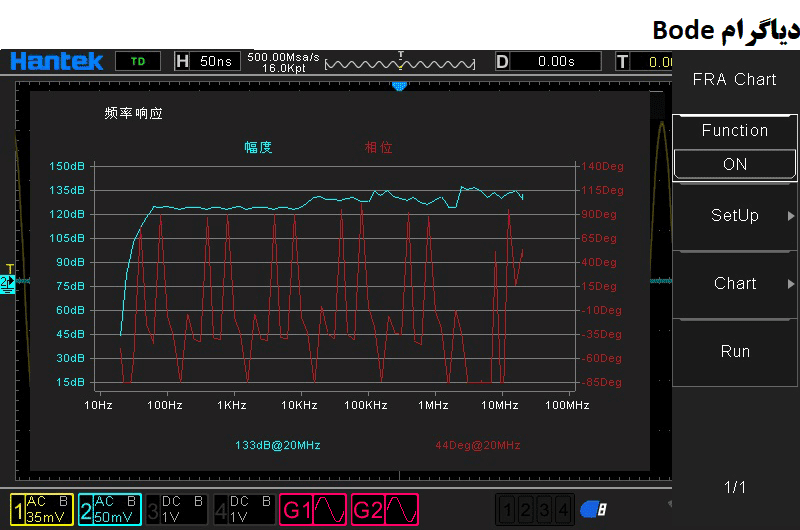Click the Hantek logo

coord(56,61)
